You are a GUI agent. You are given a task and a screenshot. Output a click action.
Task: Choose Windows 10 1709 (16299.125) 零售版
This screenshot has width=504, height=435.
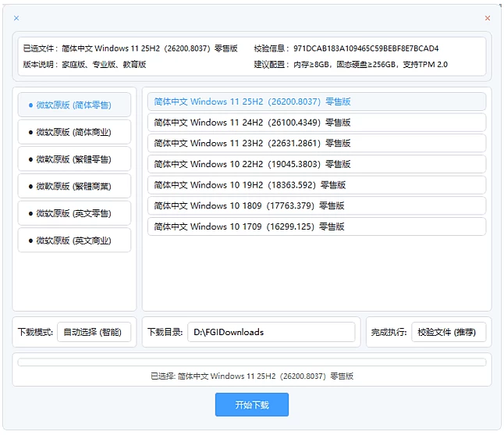coord(316,226)
